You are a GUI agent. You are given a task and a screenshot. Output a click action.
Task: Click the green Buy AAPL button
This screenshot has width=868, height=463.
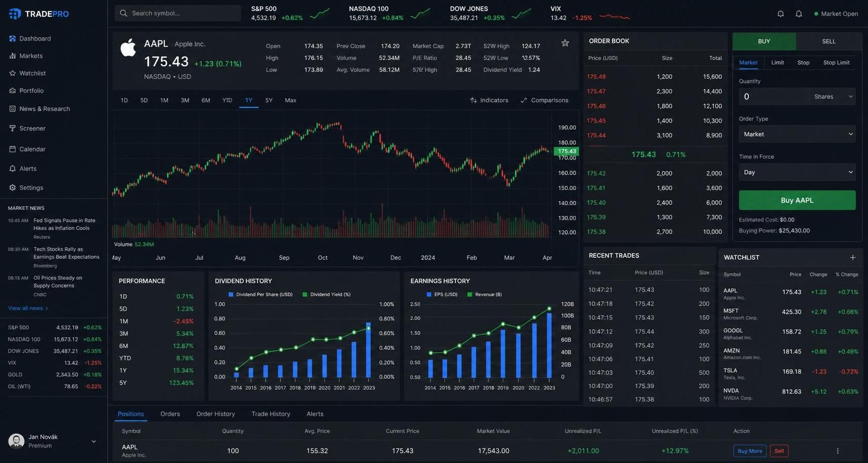797,200
